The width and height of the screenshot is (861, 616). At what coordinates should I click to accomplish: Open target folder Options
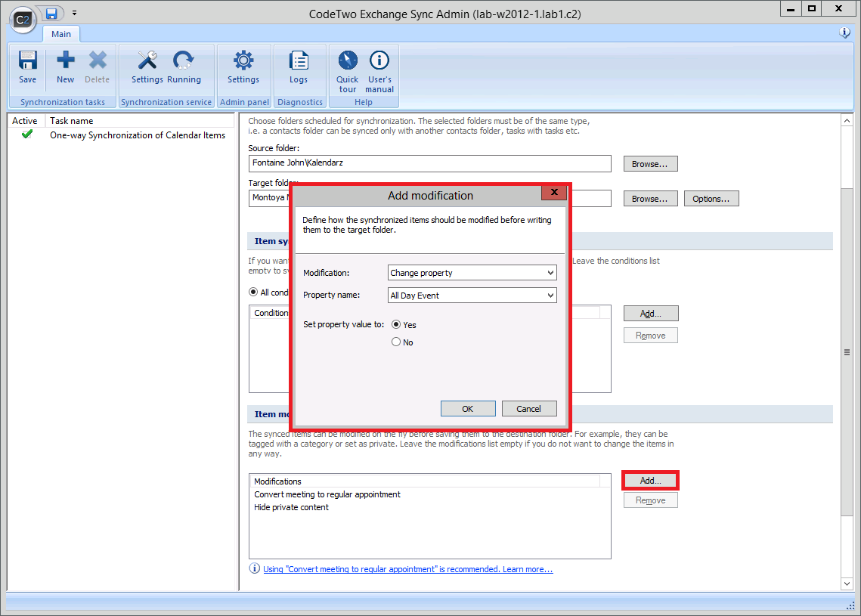point(711,198)
